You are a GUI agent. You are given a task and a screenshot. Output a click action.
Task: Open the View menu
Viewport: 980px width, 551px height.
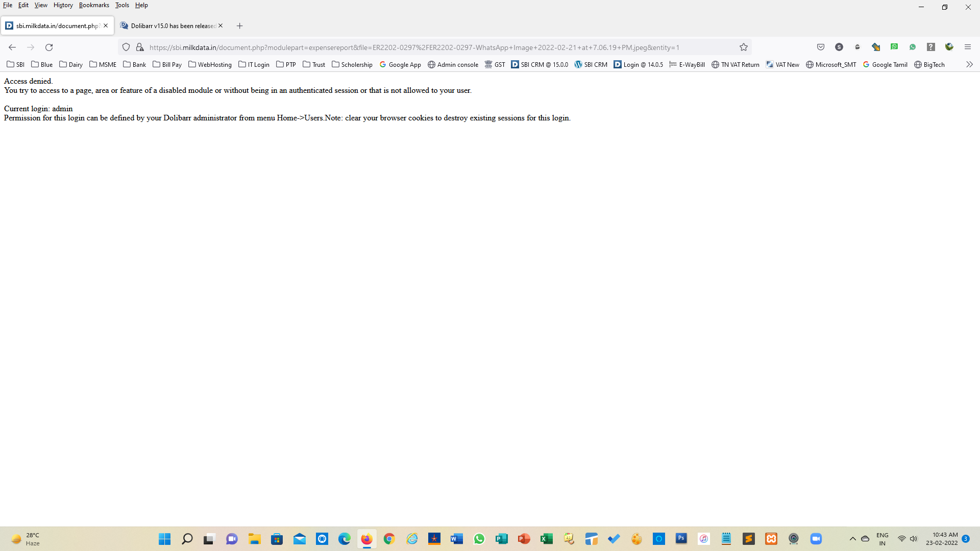pos(41,5)
